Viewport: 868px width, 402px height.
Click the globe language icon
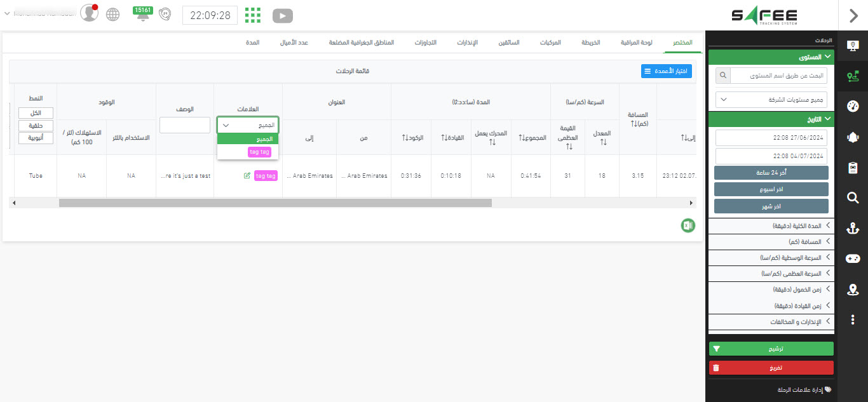(x=113, y=15)
